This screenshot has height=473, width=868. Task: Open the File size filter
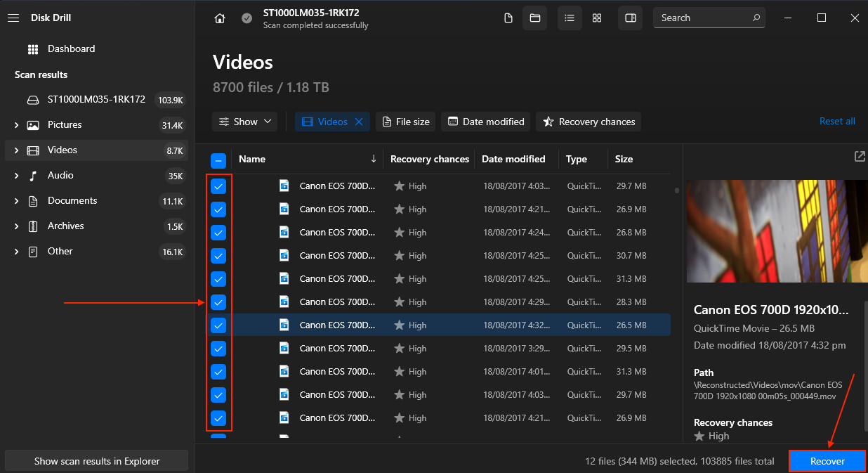(406, 122)
